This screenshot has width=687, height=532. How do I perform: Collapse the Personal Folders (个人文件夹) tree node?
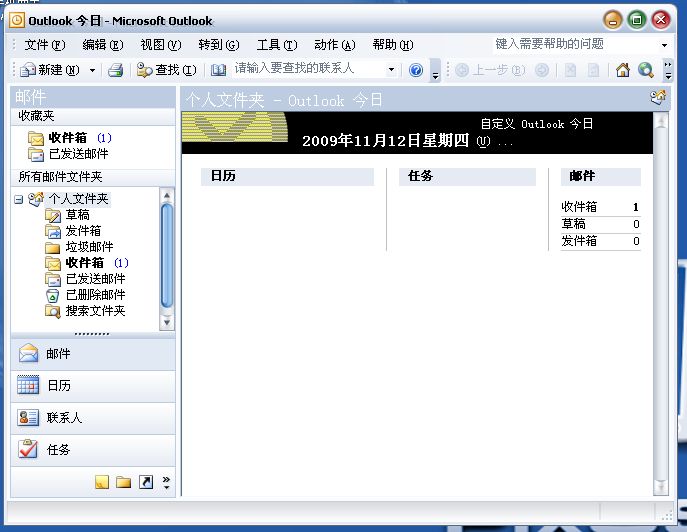(x=18, y=199)
